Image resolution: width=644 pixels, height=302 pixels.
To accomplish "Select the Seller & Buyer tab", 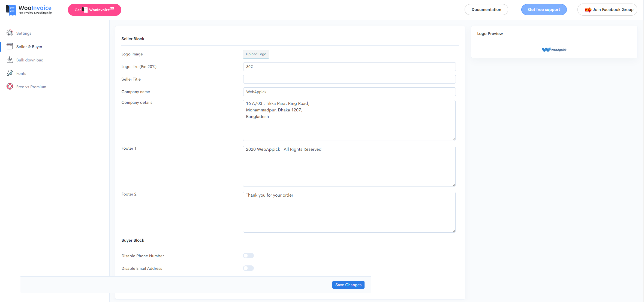I will click(x=29, y=46).
